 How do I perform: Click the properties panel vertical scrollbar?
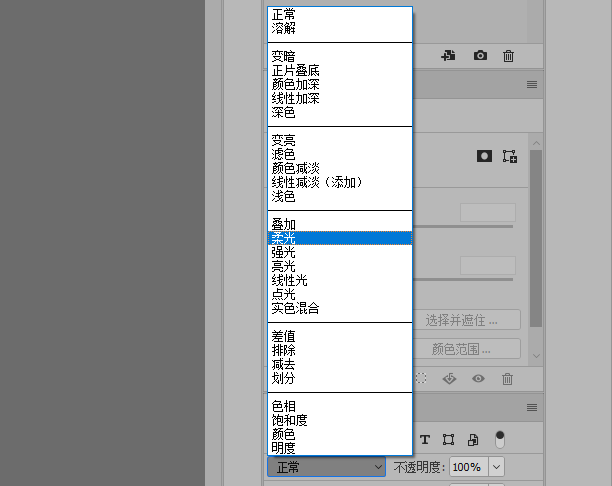pyautogui.click(x=536, y=240)
